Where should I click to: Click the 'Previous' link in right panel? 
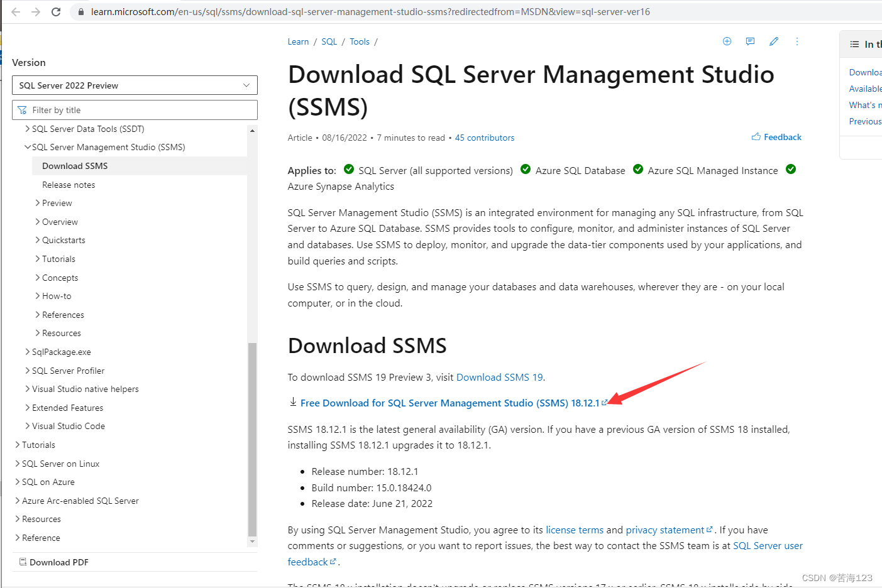click(865, 121)
